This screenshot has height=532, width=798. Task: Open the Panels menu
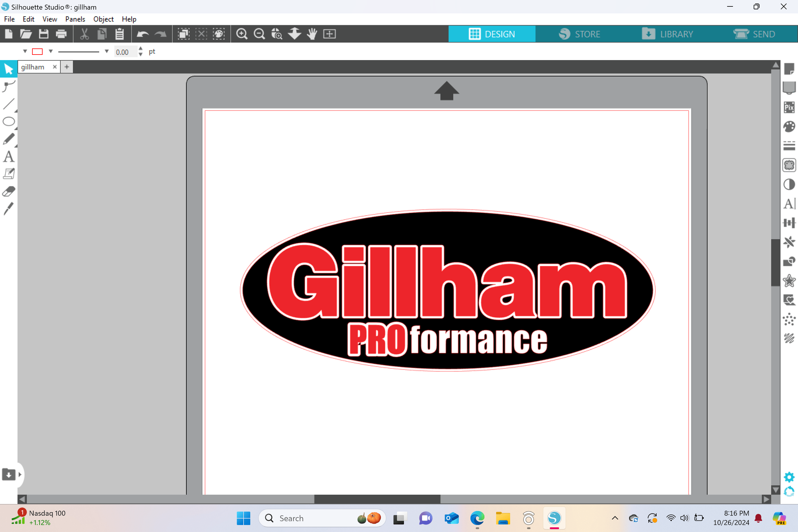click(x=75, y=19)
